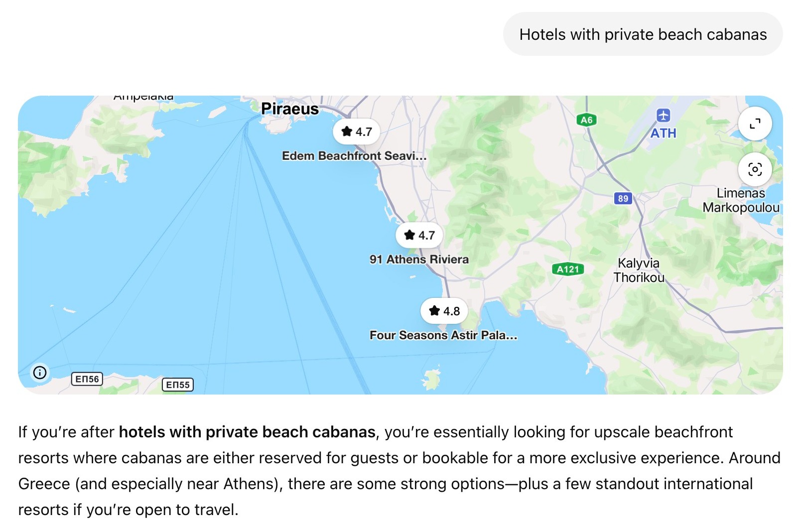This screenshot has height=532, width=796.
Task: Select the Piraeus city label
Action: click(289, 109)
